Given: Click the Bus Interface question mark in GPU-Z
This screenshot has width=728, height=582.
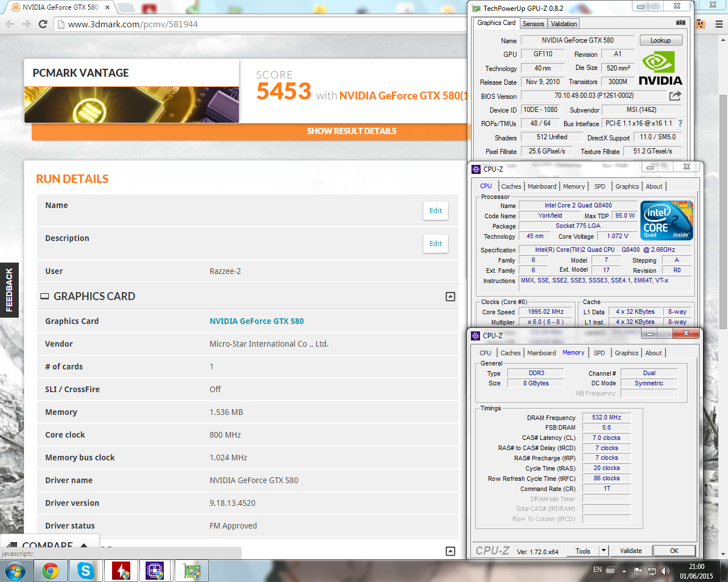Looking at the screenshot, I should click(x=680, y=123).
